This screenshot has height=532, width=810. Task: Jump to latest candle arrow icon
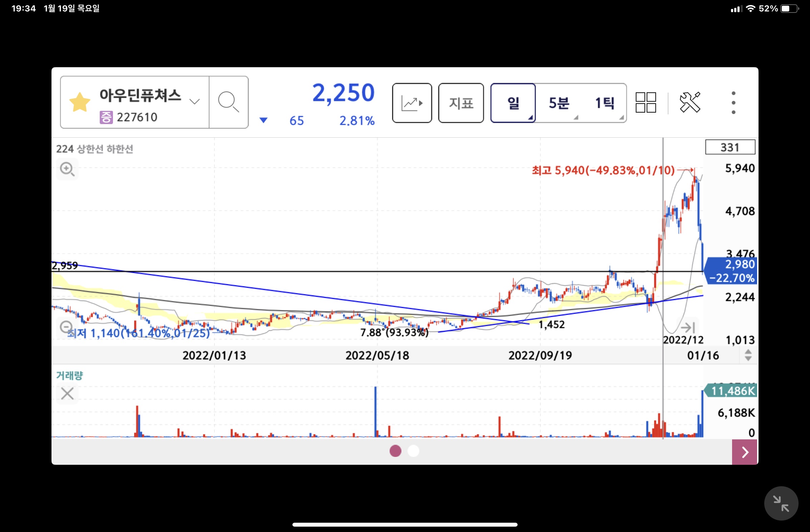pos(687,327)
